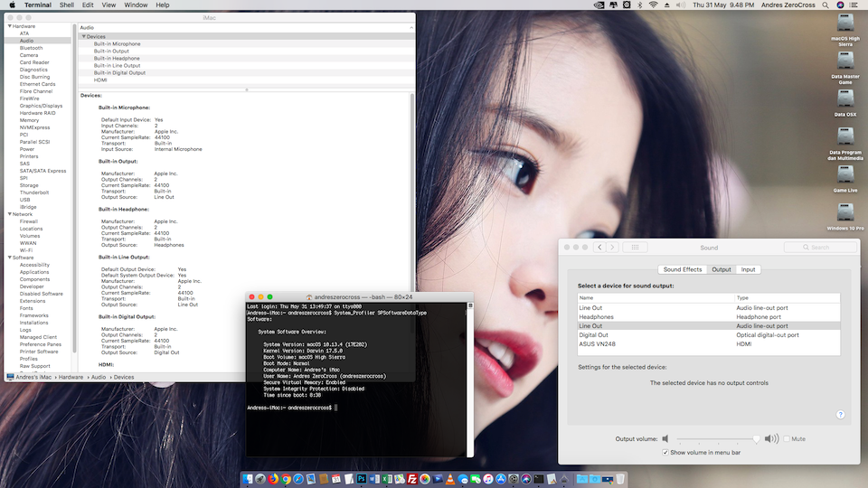The width and height of the screenshot is (868, 488).
Task: Collapse the Devices disclosure triangle
Action: pos(83,37)
